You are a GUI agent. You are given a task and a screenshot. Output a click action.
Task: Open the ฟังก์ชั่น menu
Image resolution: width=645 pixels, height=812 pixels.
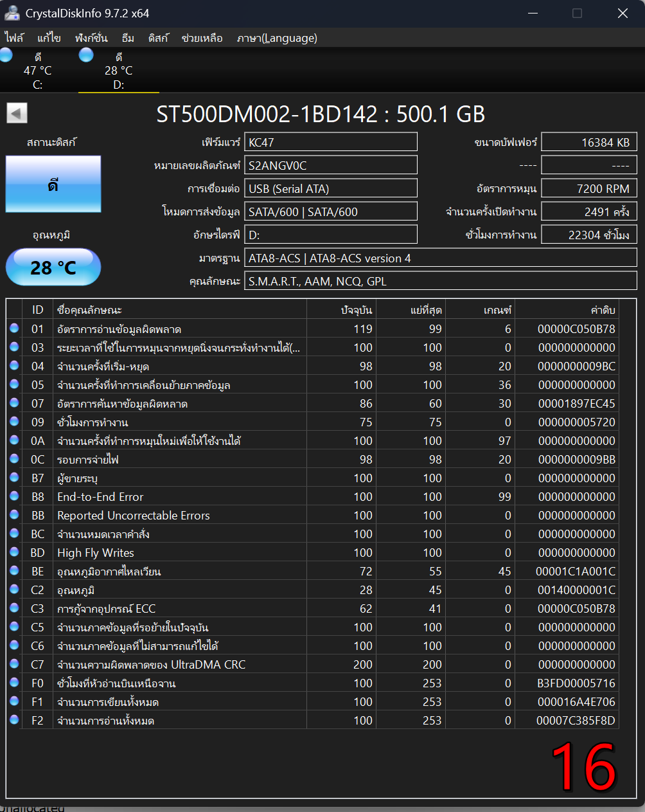(x=91, y=38)
